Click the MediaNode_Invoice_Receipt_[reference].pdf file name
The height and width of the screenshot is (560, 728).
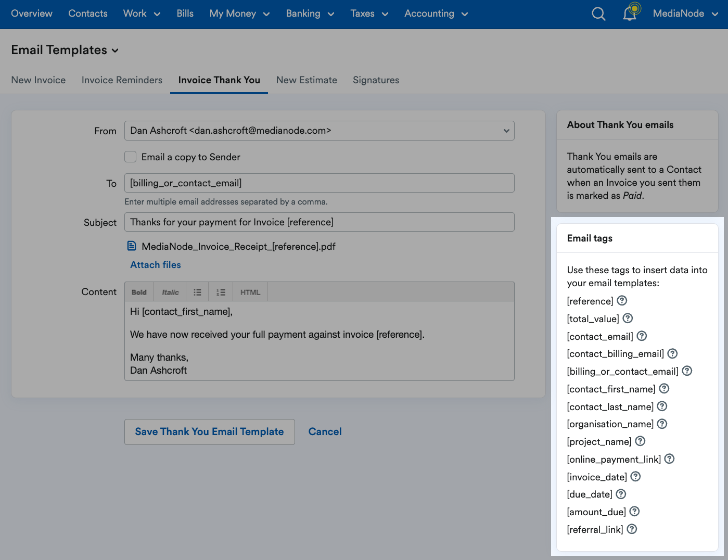click(x=238, y=246)
